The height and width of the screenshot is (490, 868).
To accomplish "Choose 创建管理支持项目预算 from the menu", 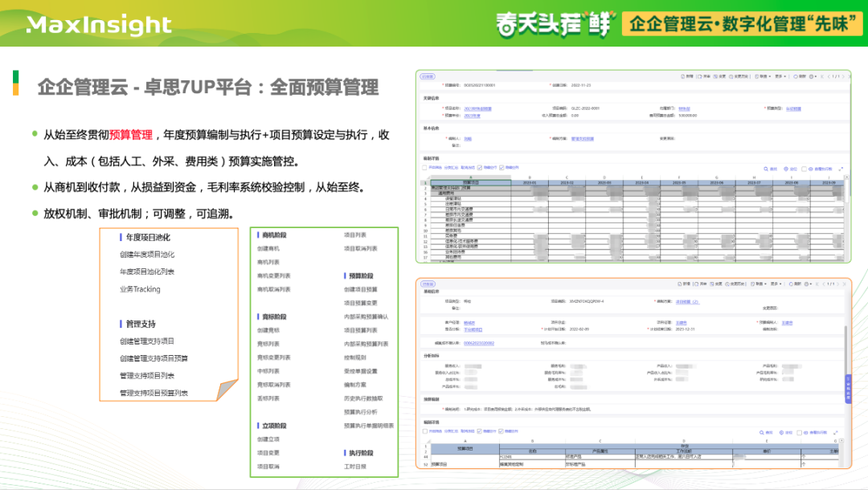I will point(154,358).
